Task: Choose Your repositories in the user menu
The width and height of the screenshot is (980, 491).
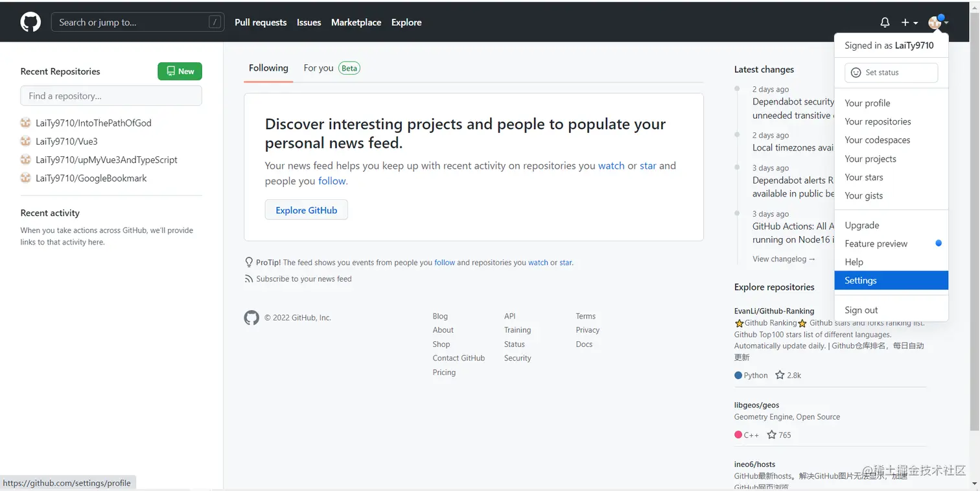Action: pyautogui.click(x=878, y=121)
